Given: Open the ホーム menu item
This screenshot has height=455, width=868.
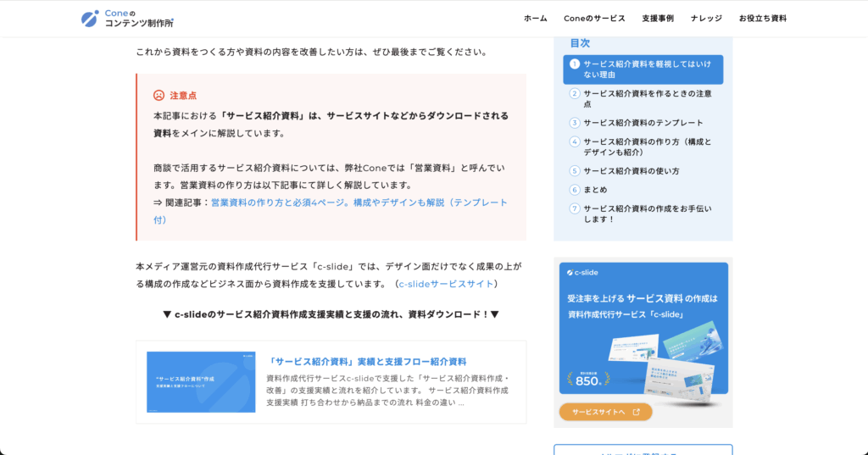Looking at the screenshot, I should coord(536,19).
